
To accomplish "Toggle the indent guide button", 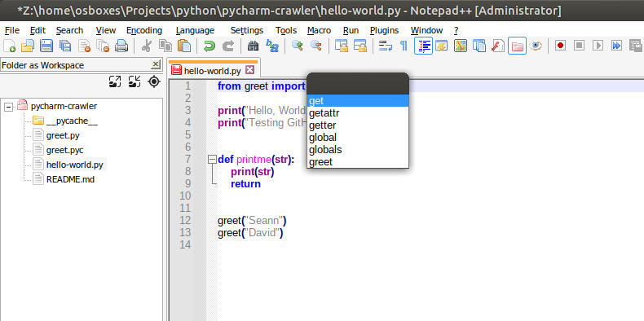I will (423, 46).
